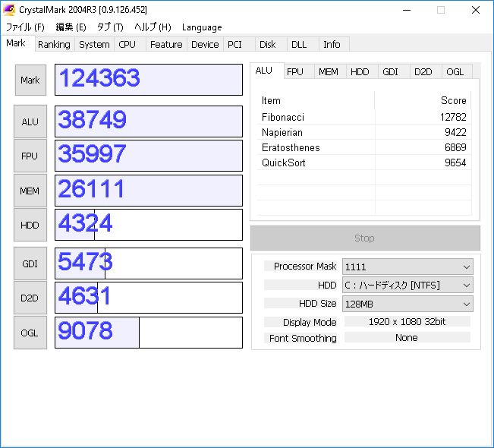The image size is (494, 448).
Task: Launch the HDD benchmark button
Action: pos(30,225)
